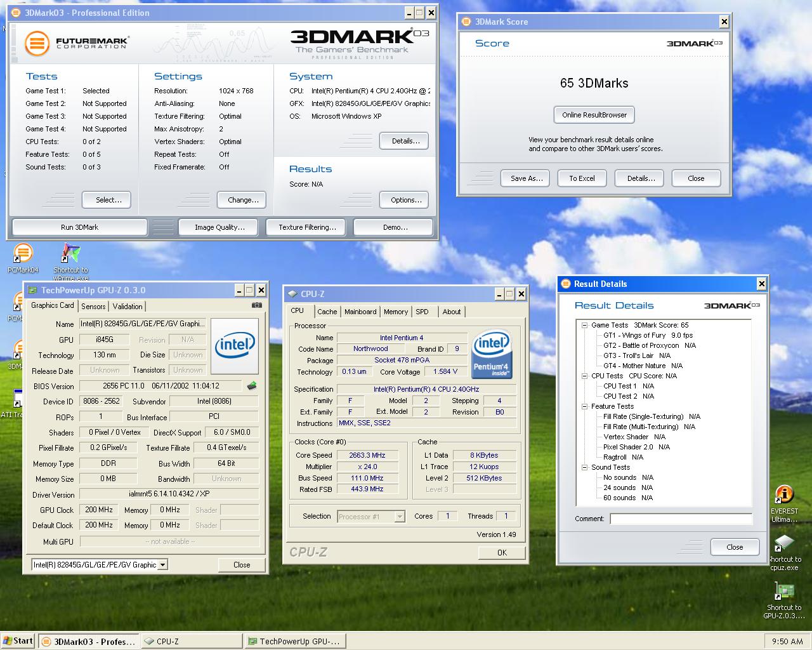Collapse the Sound Tests tree node

pyautogui.click(x=584, y=467)
